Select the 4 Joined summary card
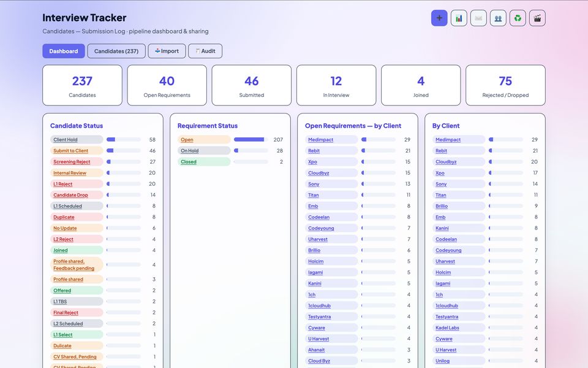 (x=421, y=85)
